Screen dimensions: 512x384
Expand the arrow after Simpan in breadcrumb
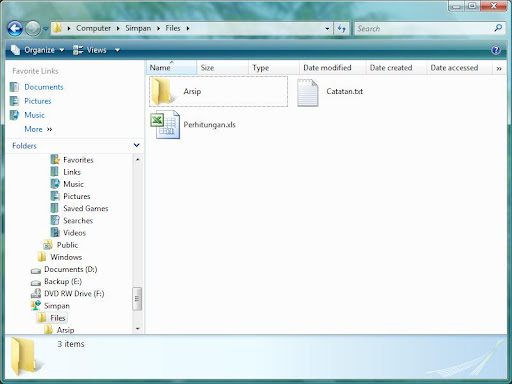(x=158, y=29)
